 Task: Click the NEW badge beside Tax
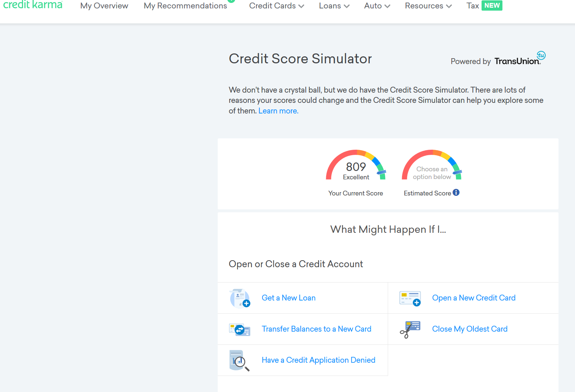point(492,5)
